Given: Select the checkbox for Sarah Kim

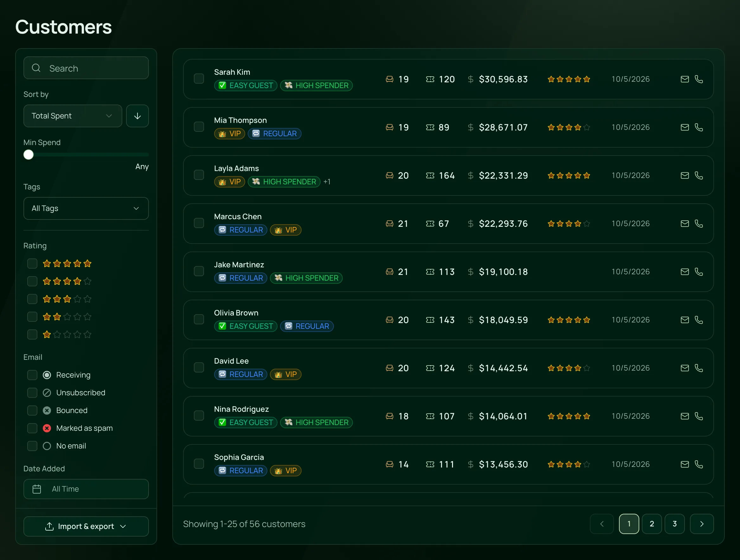Looking at the screenshot, I should pyautogui.click(x=199, y=79).
